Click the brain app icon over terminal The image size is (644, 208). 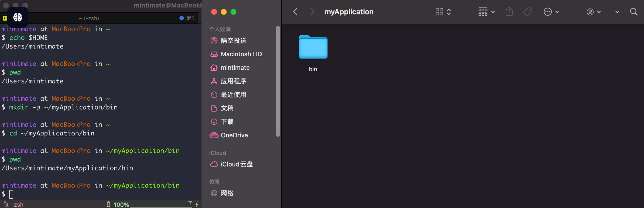click(x=18, y=17)
